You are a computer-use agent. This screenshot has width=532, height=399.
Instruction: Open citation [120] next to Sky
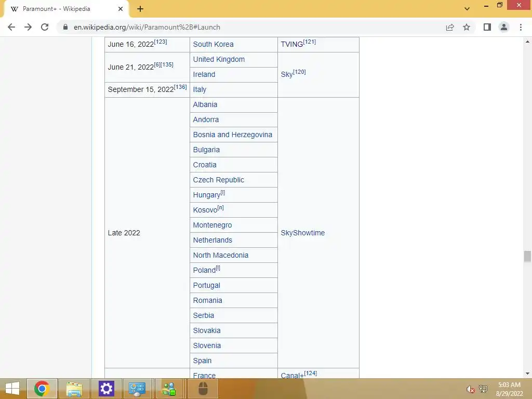pos(299,72)
